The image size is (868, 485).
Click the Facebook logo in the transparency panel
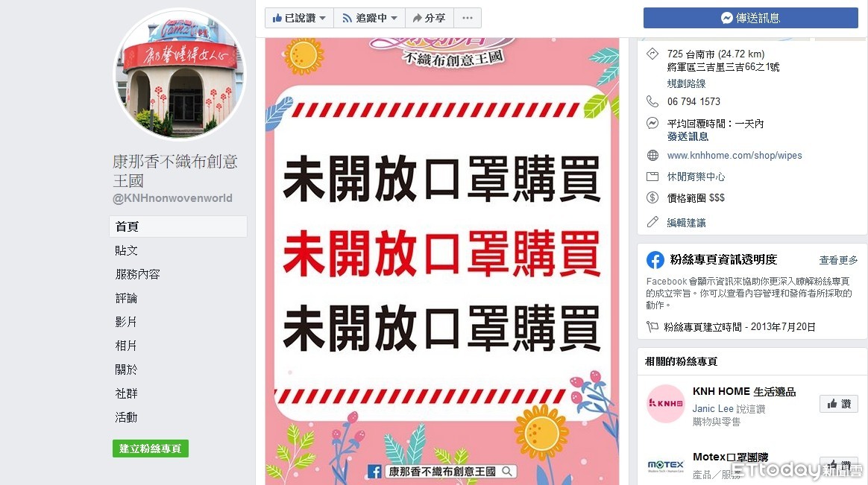point(655,260)
